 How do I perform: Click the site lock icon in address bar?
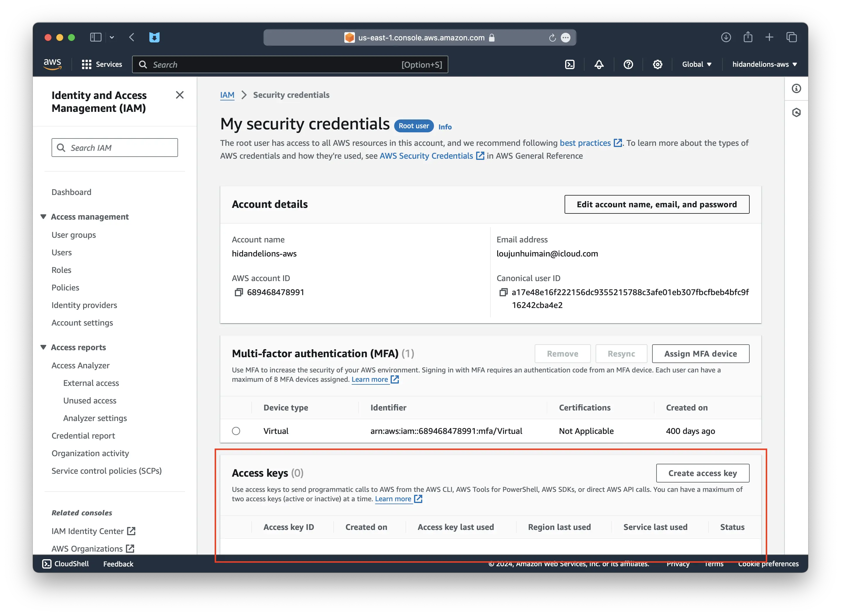tap(492, 38)
